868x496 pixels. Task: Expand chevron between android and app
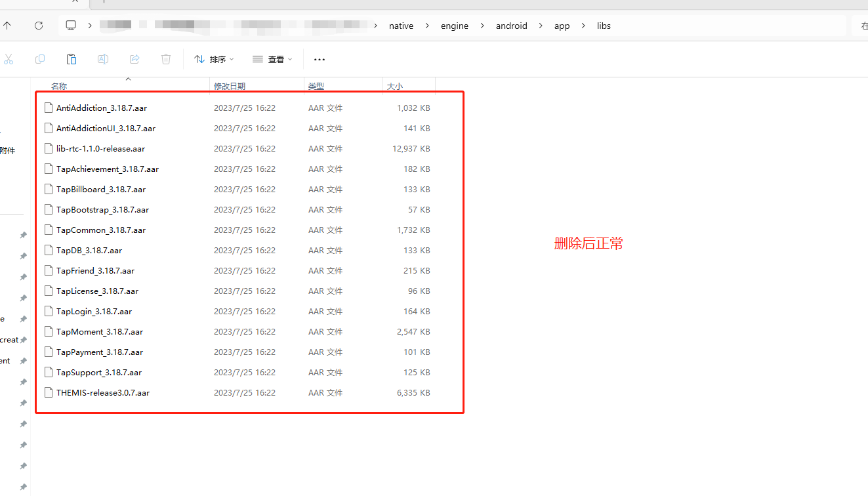(541, 26)
